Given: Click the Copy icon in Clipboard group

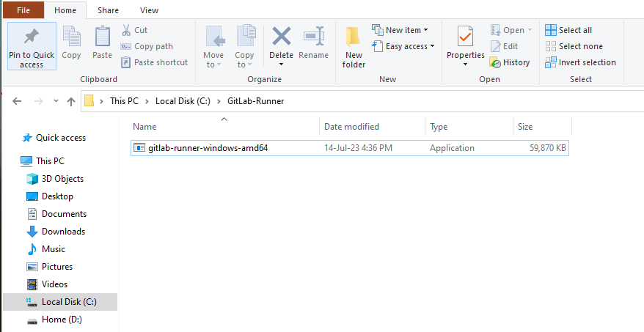Looking at the screenshot, I should 71,37.
